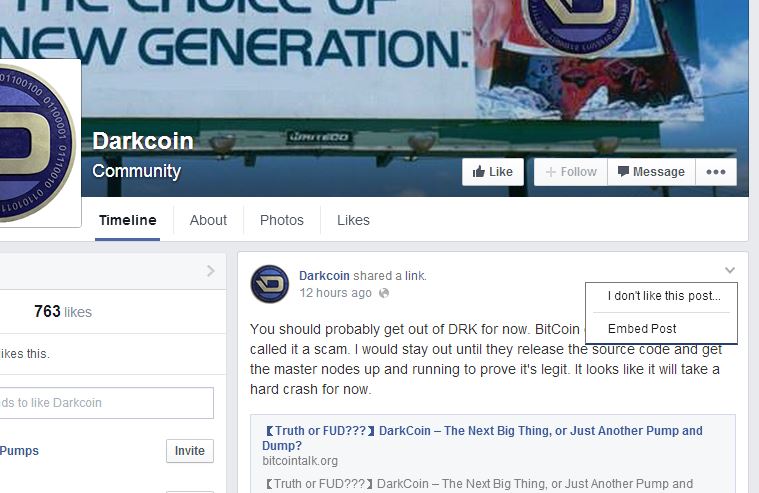Click Darkcoin author name link in post
Viewport: 759px width, 493px height.
click(324, 276)
